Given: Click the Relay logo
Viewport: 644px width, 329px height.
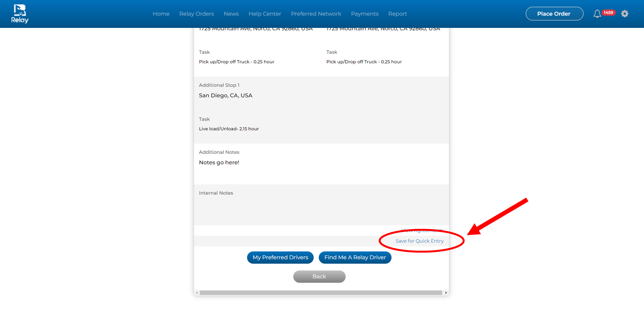Looking at the screenshot, I should click(20, 14).
